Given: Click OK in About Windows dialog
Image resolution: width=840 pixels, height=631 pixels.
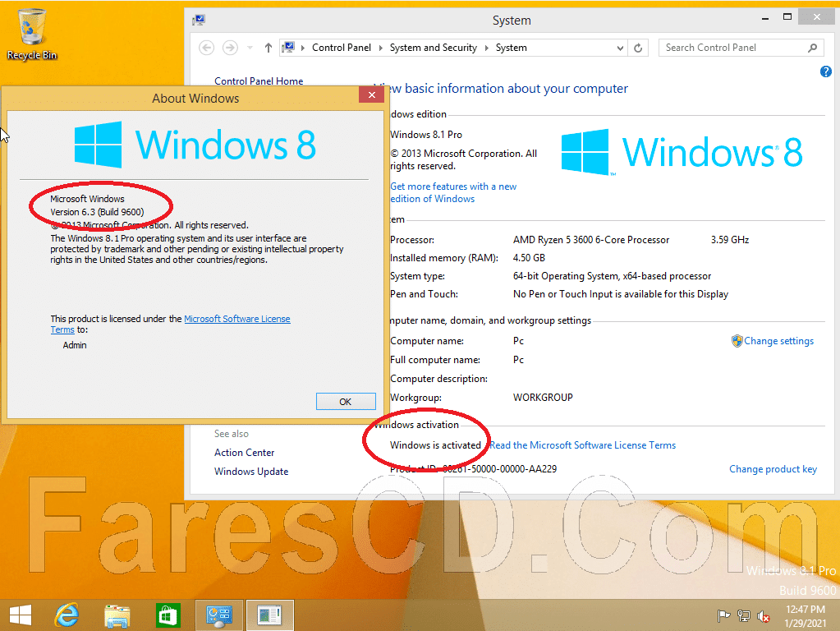Looking at the screenshot, I should pyautogui.click(x=346, y=402).
